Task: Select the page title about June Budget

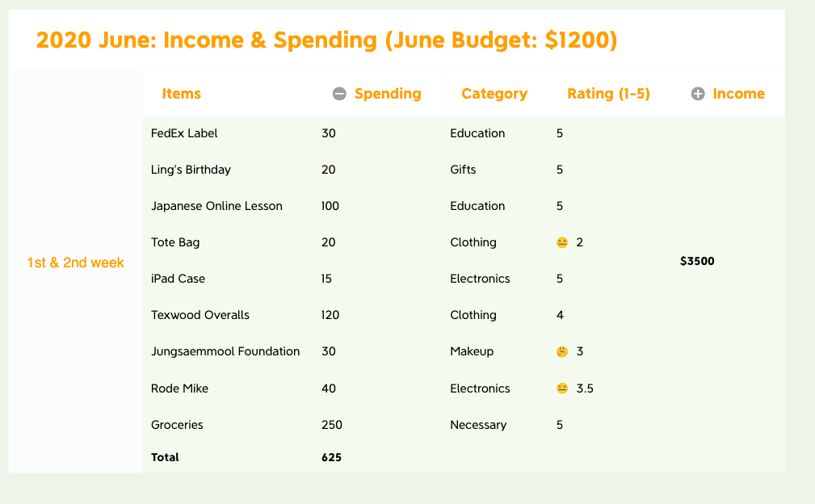Action: tap(327, 40)
